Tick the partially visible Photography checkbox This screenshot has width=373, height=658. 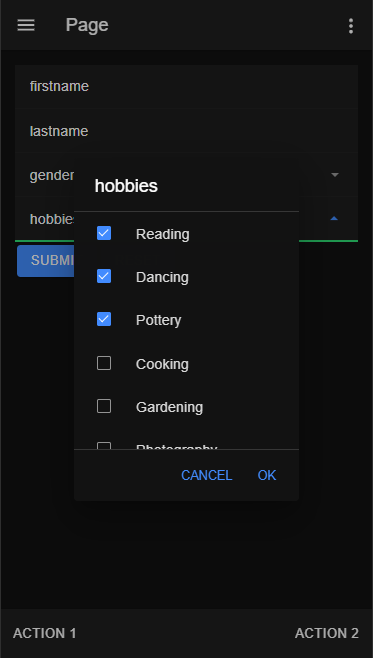(x=104, y=446)
